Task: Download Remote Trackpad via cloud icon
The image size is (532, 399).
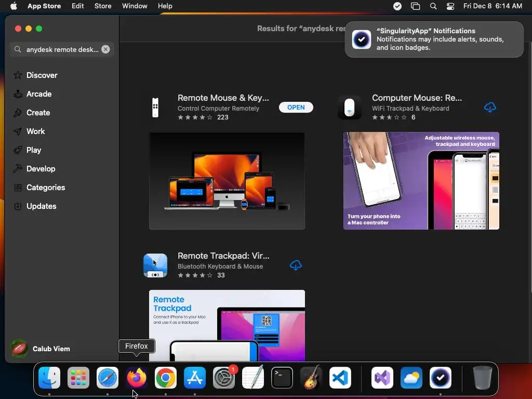Action: (x=296, y=265)
